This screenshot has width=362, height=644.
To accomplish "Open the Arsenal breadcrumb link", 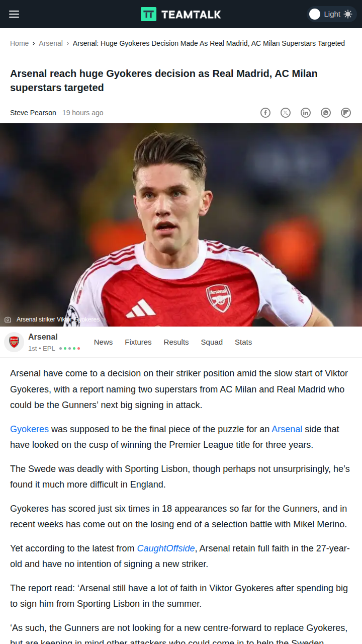I will [x=51, y=43].
